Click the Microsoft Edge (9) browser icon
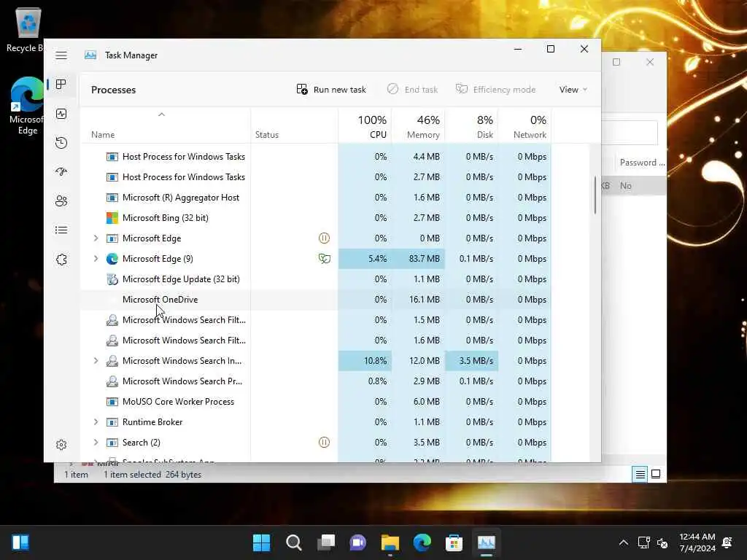Image resolution: width=747 pixels, height=560 pixels. 112,259
